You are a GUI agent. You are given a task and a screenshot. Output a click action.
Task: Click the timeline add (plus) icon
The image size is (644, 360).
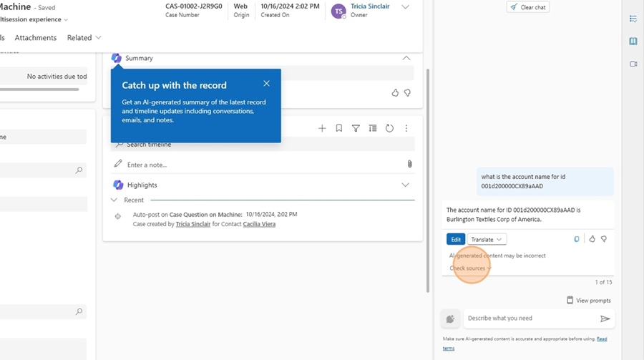pyautogui.click(x=322, y=128)
